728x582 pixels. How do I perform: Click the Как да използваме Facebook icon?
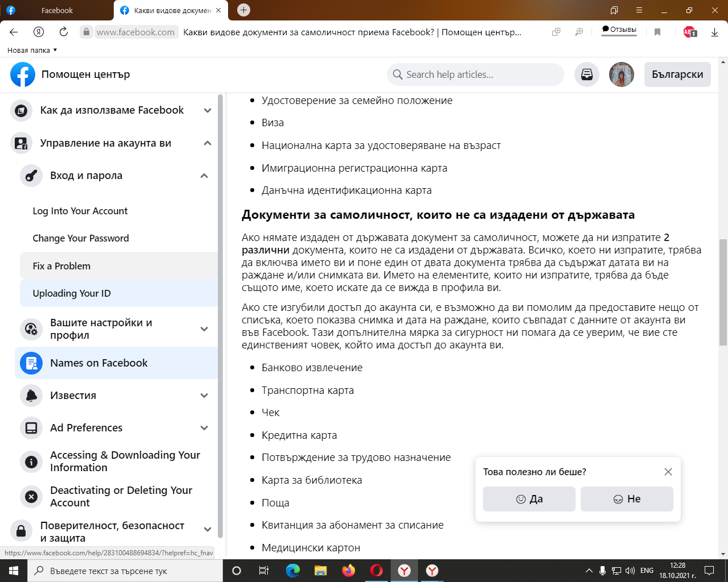point(21,110)
